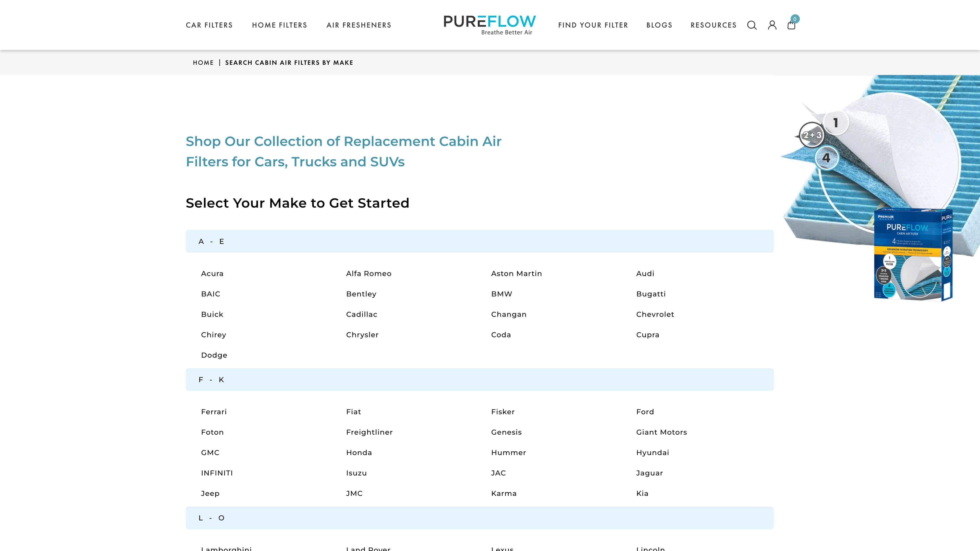
Task: Click FIND YOUR FILTER navigation link
Action: (x=593, y=25)
